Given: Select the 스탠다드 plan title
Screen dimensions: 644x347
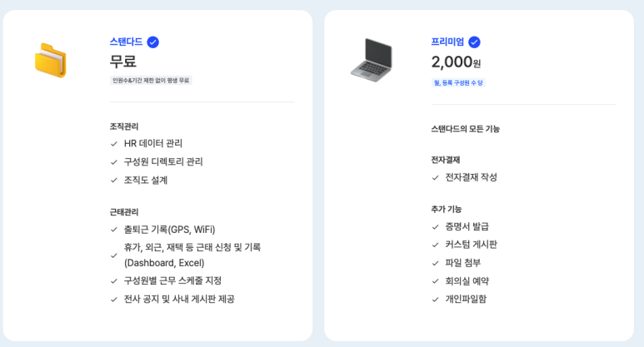Looking at the screenshot, I should click(126, 42).
